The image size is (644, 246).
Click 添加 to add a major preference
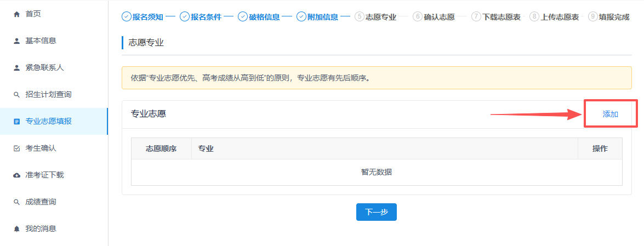click(x=610, y=114)
